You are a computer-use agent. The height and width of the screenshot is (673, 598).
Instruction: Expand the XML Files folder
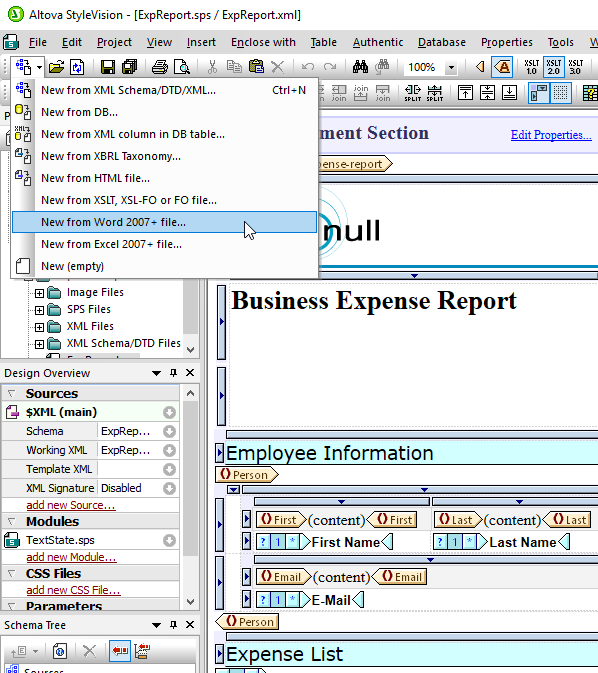39,327
